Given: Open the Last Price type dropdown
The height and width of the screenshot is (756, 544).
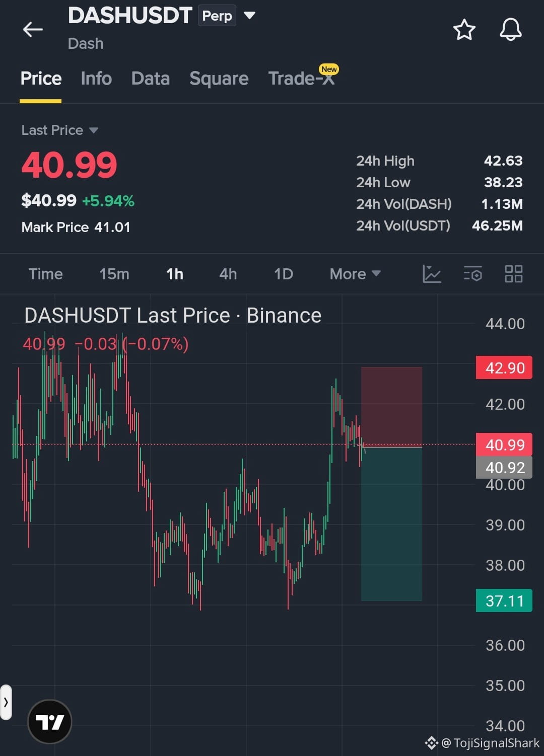Looking at the screenshot, I should click(59, 130).
